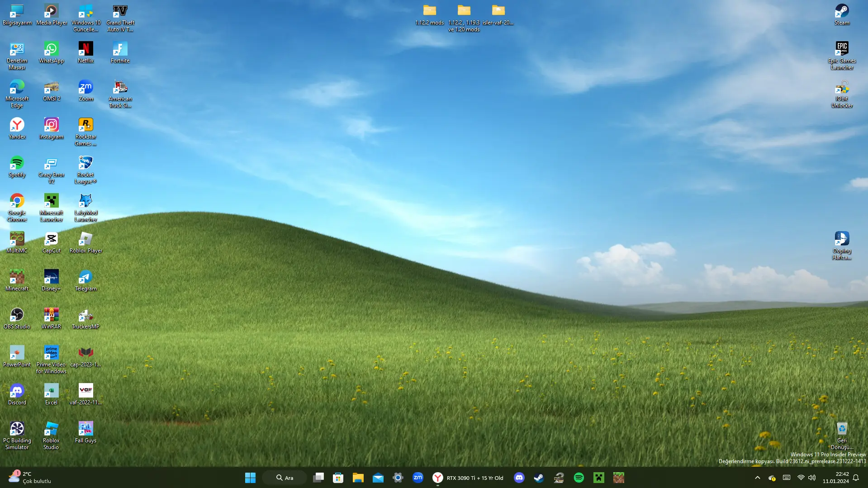Click the Ara search box in taskbar

[285, 478]
